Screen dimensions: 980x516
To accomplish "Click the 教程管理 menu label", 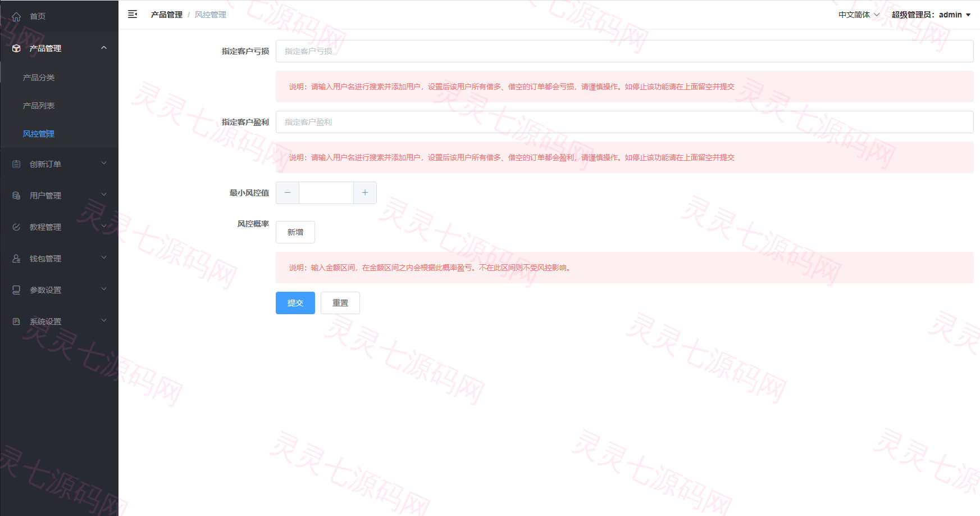I will 45,227.
